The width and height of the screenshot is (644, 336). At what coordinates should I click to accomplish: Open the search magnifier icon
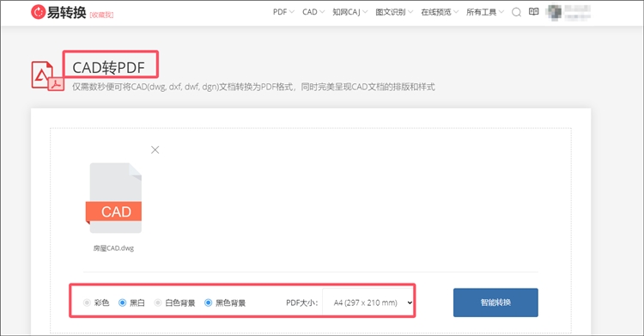(x=516, y=12)
